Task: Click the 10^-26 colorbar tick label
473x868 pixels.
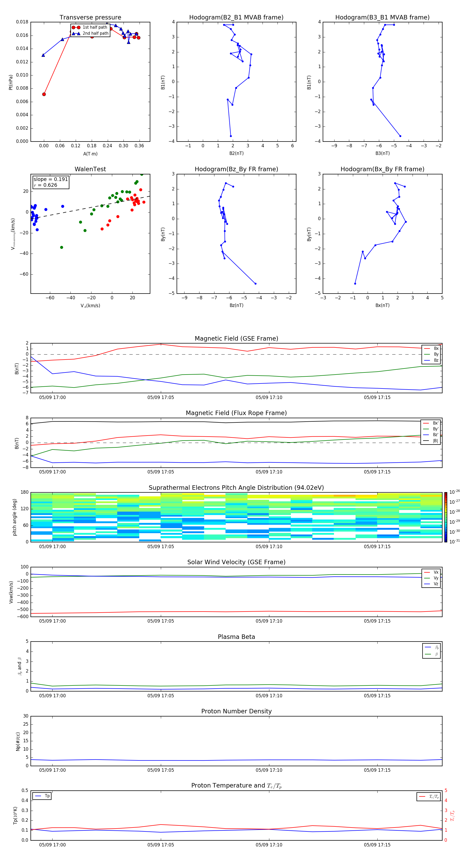Action: 455,492
